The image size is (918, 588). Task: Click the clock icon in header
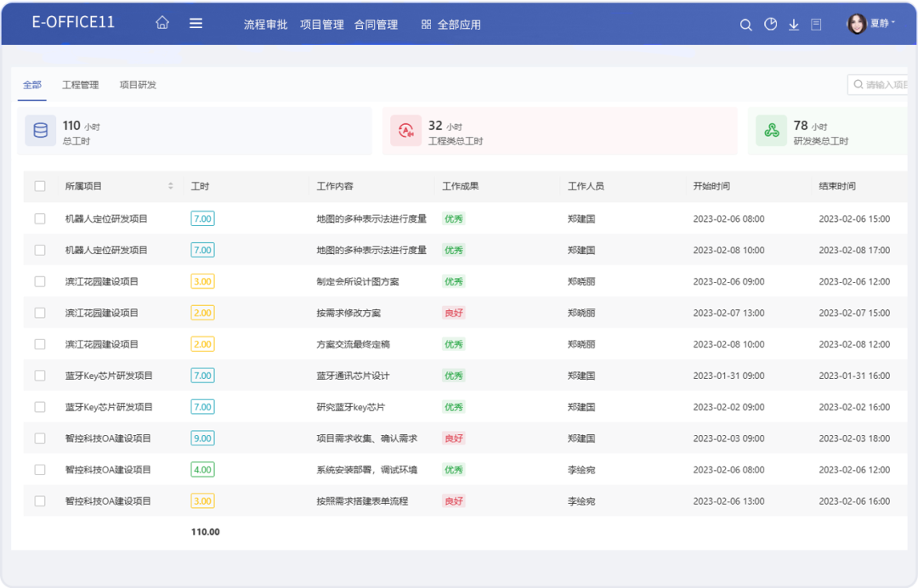[x=770, y=25]
